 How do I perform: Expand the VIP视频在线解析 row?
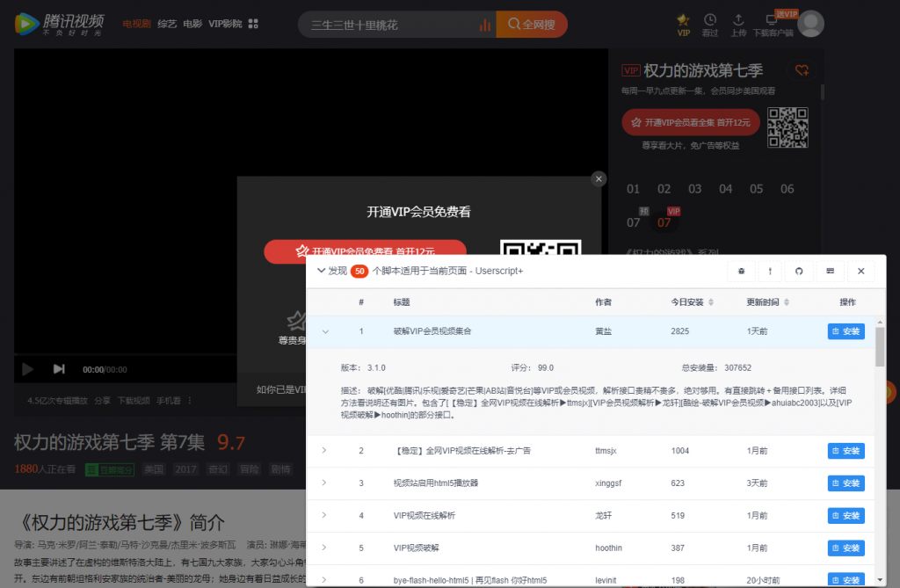tap(324, 515)
